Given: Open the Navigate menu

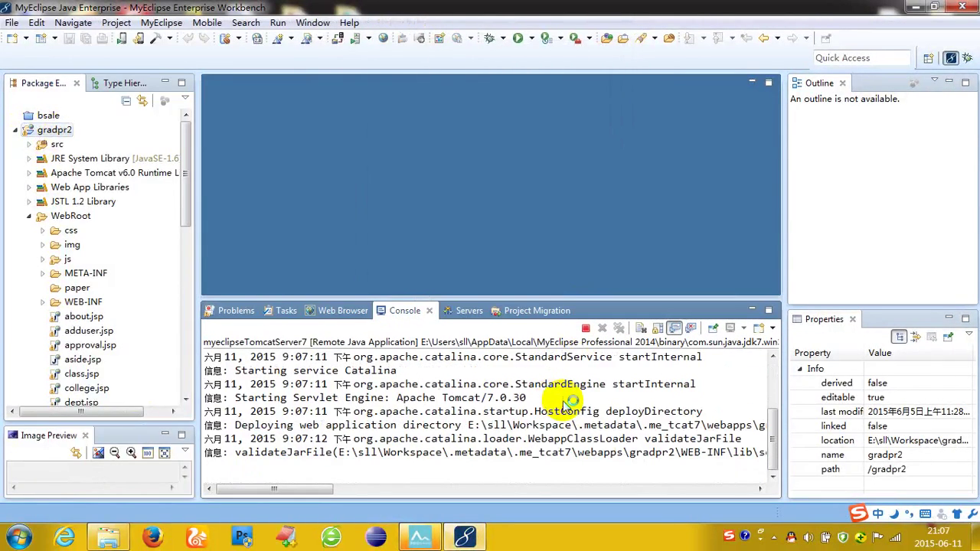Looking at the screenshot, I should click(x=73, y=23).
